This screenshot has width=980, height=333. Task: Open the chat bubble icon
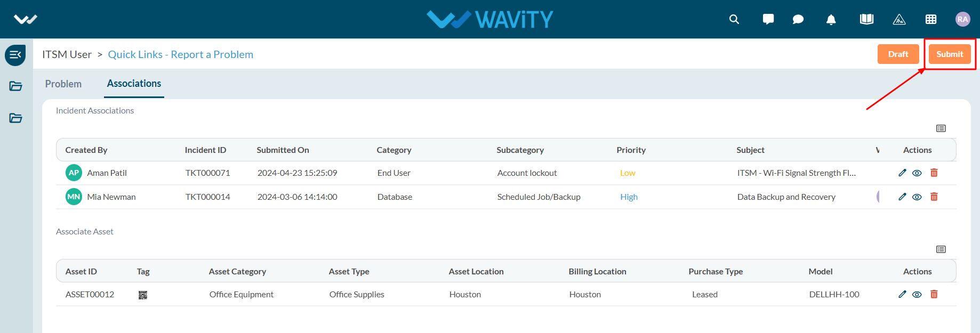[798, 19]
